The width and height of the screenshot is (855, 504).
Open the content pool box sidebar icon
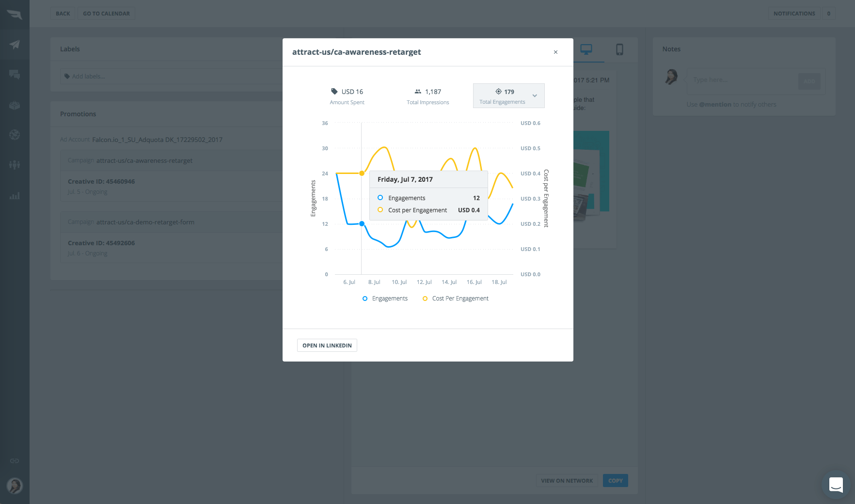click(x=15, y=105)
